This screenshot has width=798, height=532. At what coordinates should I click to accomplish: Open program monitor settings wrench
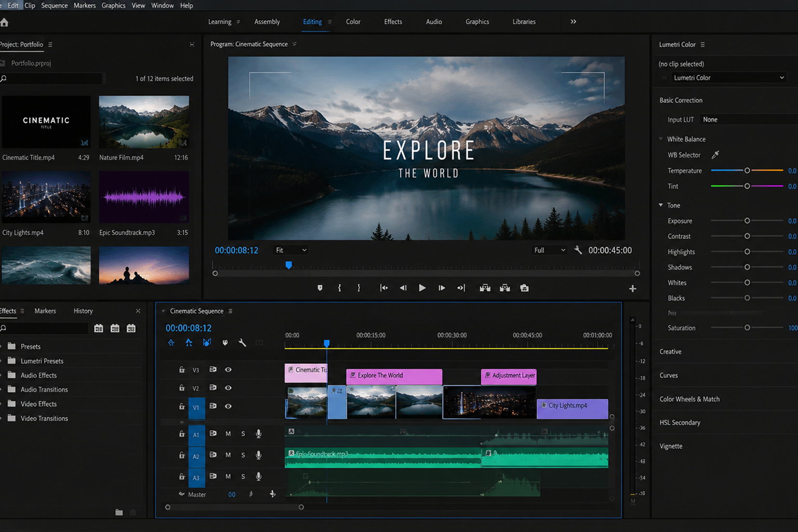pos(578,250)
